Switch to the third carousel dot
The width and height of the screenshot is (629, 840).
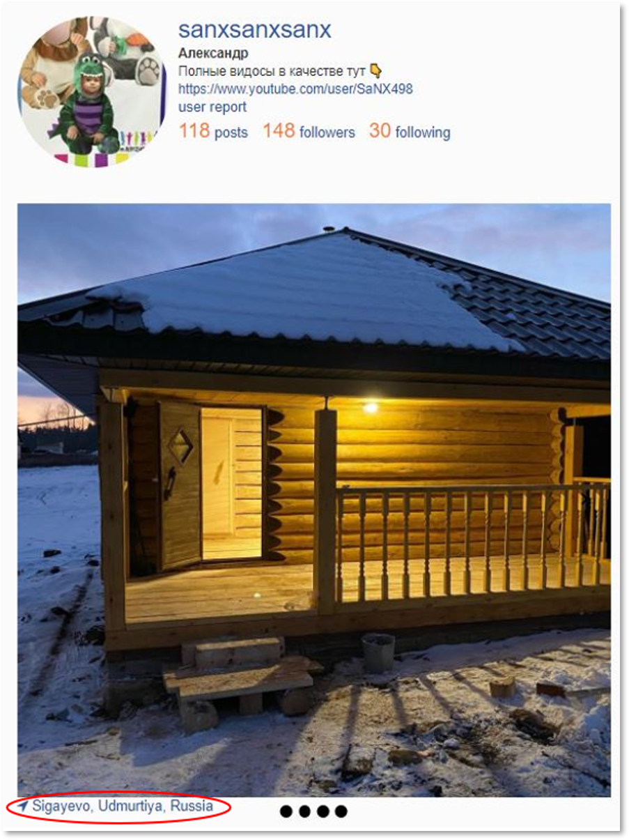(x=323, y=811)
